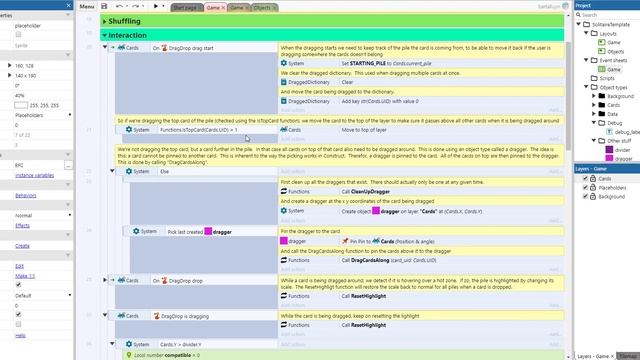Click System gear icon for Pick last created
This screenshot has width=640, height=360.
pos(136,231)
